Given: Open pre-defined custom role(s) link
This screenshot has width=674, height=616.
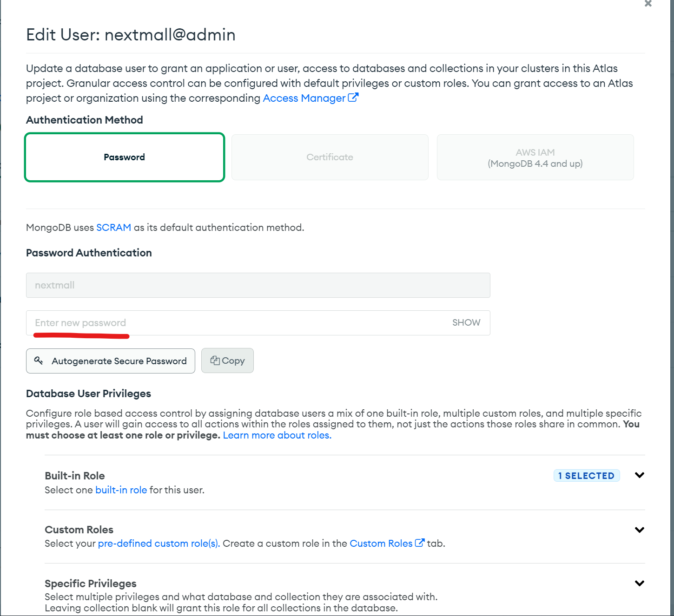Looking at the screenshot, I should pyautogui.click(x=159, y=544).
